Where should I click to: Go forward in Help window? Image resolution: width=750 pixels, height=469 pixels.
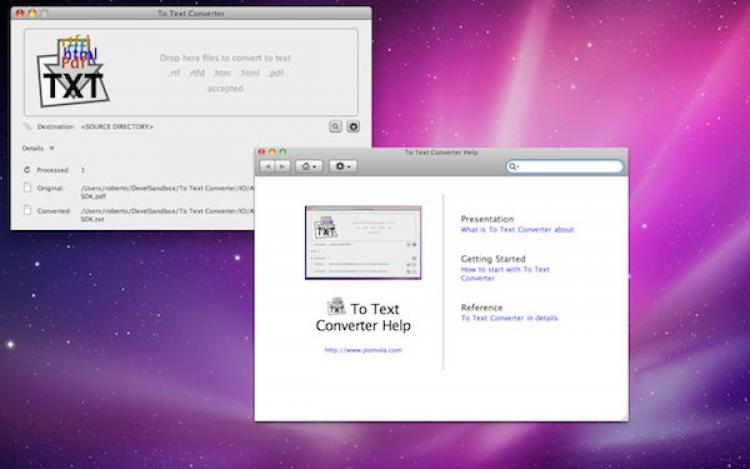(283, 166)
